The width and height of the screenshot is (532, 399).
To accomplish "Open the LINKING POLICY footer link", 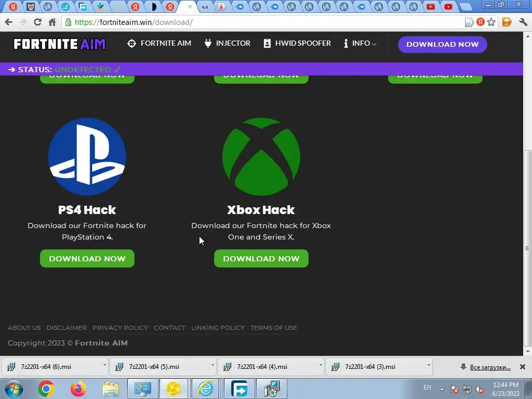I will [218, 328].
